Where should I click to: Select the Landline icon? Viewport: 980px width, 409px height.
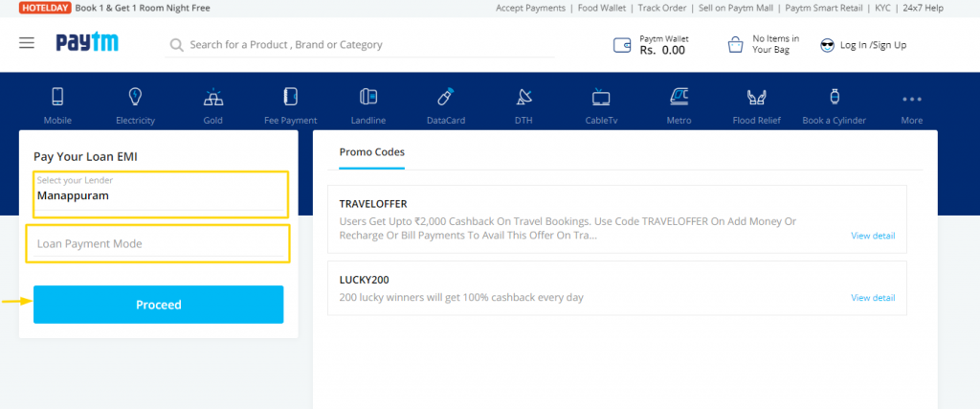368,97
